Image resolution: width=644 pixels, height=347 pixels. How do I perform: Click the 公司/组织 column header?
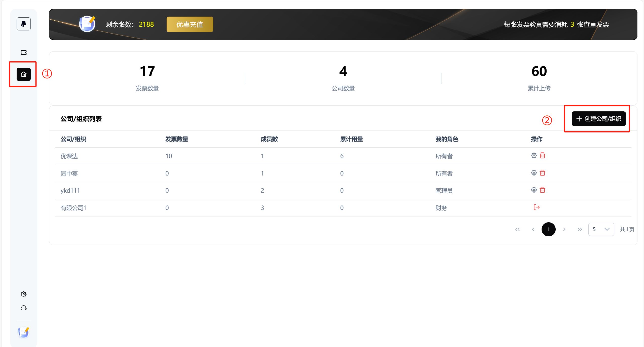pyautogui.click(x=73, y=139)
